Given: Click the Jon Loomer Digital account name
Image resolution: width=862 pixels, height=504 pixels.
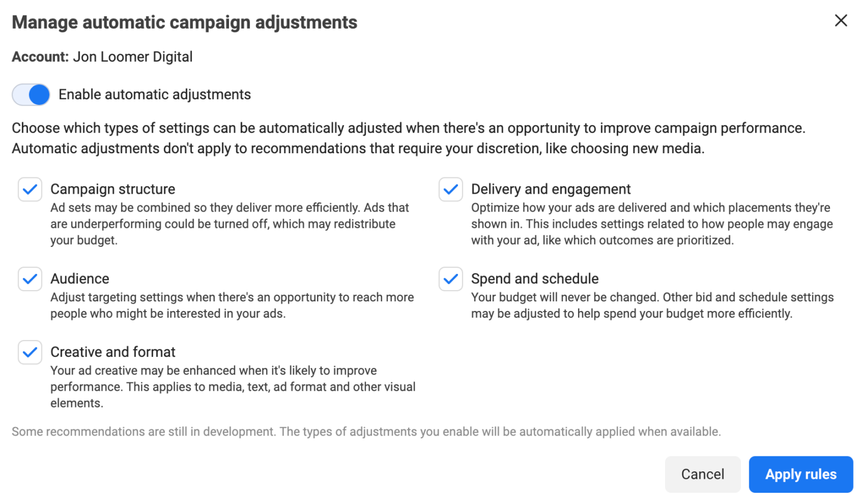Looking at the screenshot, I should [132, 57].
